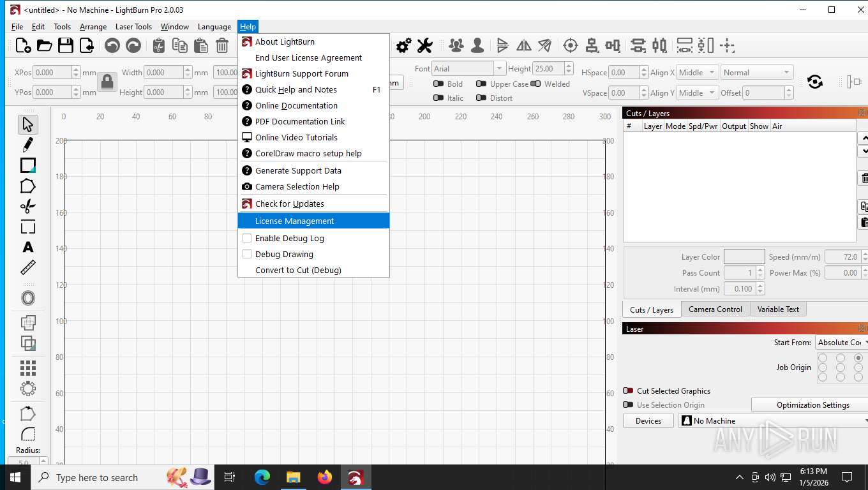Open the Align X Middle dropdown

698,72
